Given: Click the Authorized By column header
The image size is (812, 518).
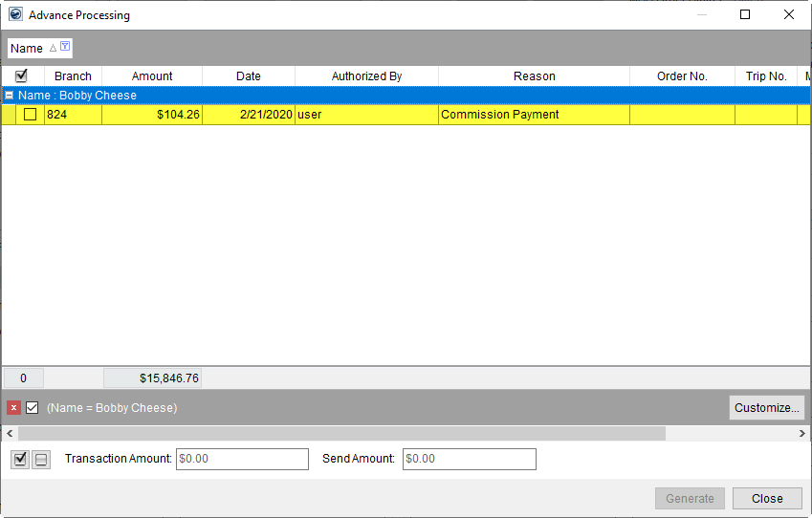Looking at the screenshot, I should click(x=366, y=76).
